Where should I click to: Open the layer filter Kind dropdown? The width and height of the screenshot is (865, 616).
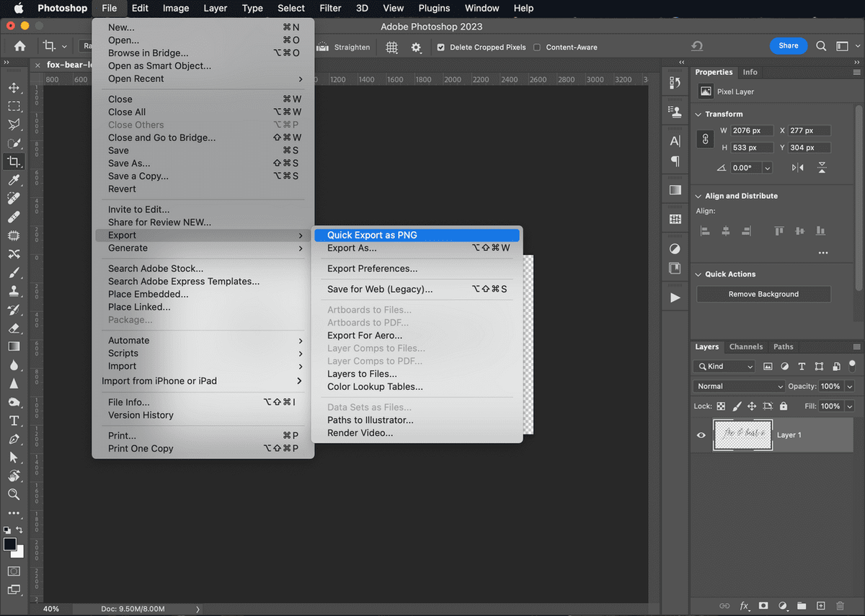click(724, 366)
